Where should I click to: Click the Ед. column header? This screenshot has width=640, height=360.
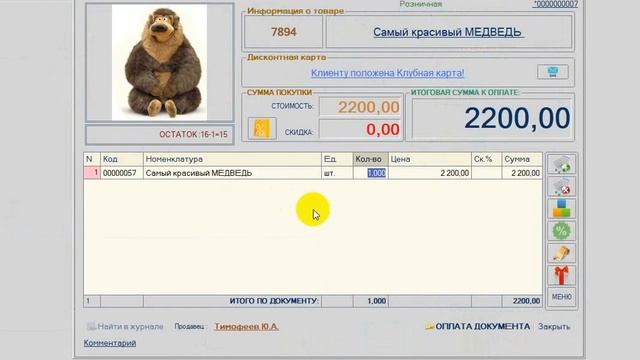337,159
